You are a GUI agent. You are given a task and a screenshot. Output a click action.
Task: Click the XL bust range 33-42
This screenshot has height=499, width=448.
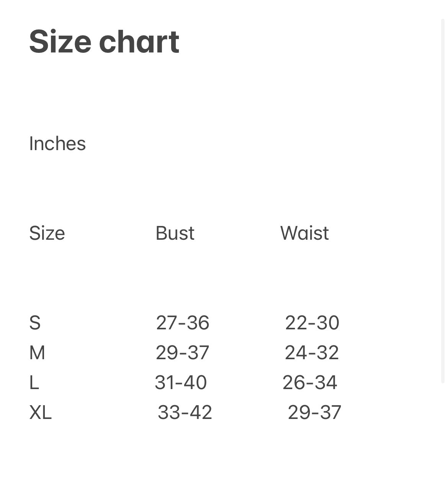click(x=185, y=412)
